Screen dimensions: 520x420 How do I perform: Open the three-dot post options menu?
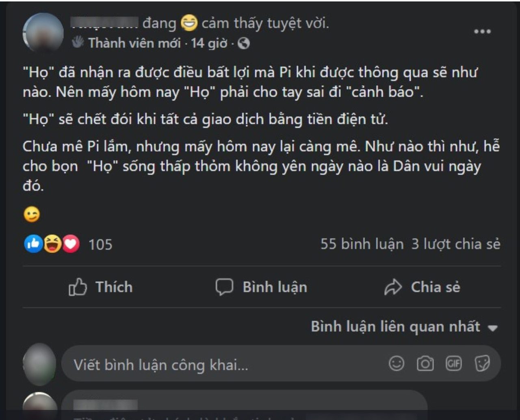click(482, 32)
